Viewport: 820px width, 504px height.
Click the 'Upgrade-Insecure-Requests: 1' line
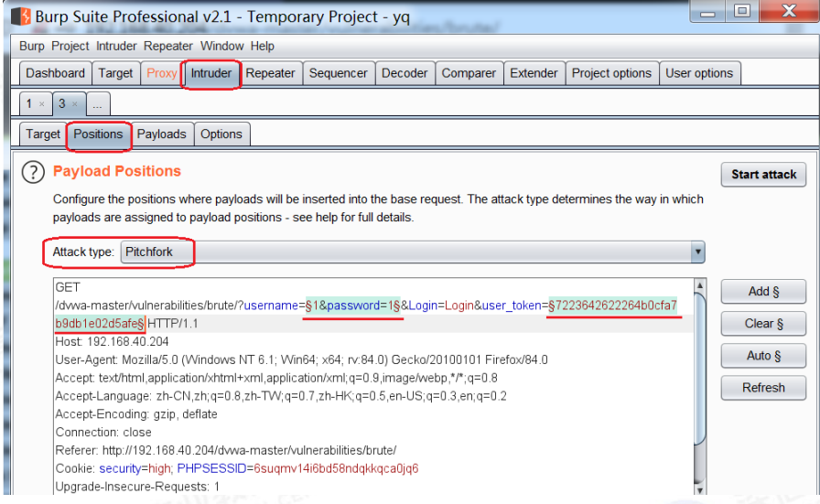point(137,487)
